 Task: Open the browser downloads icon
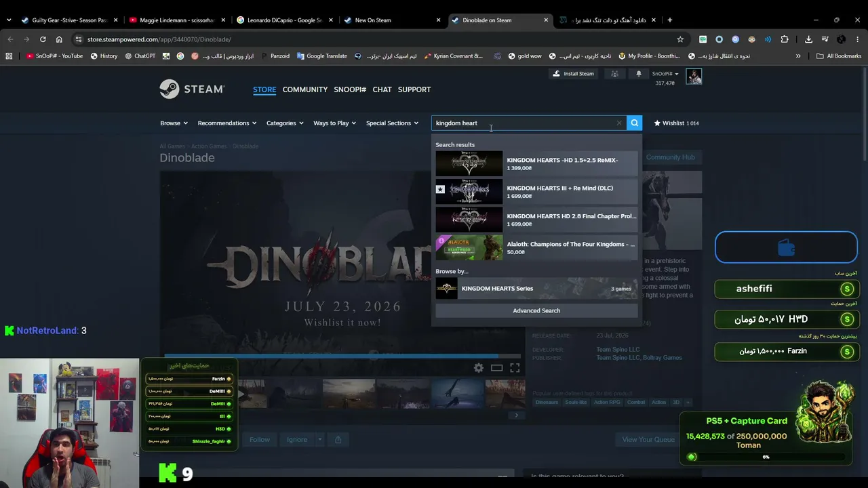click(x=808, y=39)
